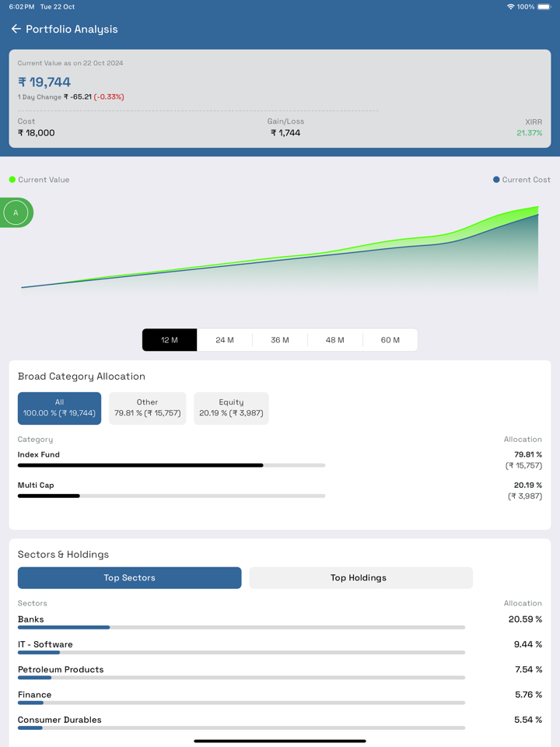Click the Multi Cap allocation bar

[x=171, y=496]
